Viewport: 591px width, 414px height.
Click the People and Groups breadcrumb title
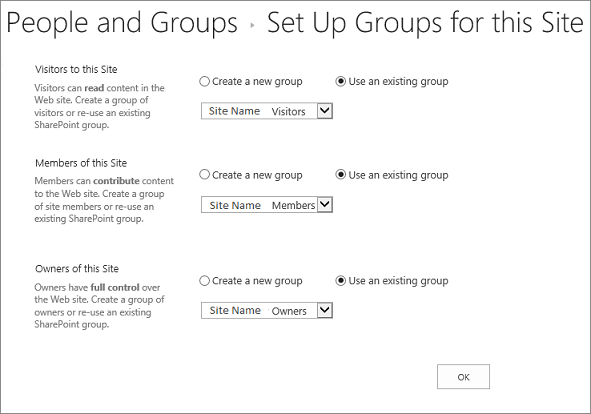click(x=122, y=23)
